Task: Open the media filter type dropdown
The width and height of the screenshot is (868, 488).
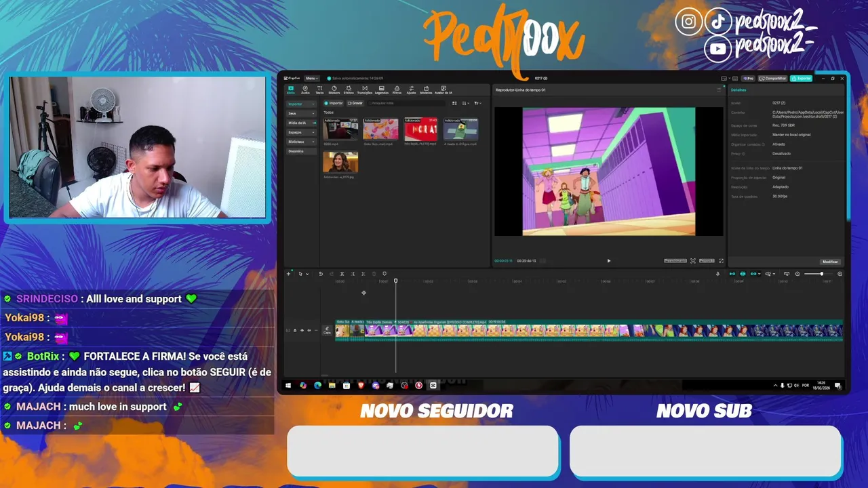Action: [477, 103]
